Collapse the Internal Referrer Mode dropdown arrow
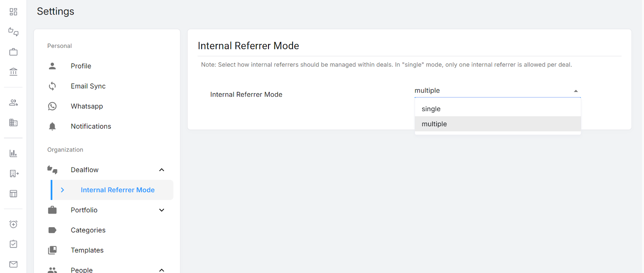This screenshot has width=644, height=273. coord(576,91)
